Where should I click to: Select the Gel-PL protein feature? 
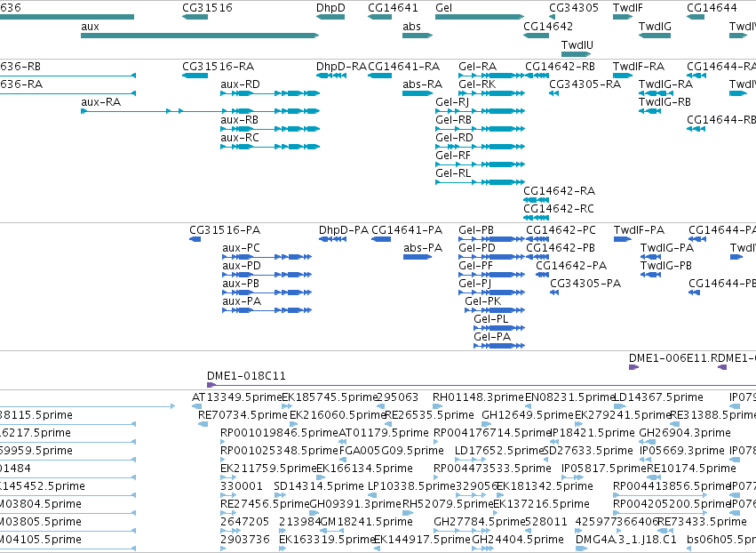click(x=499, y=328)
